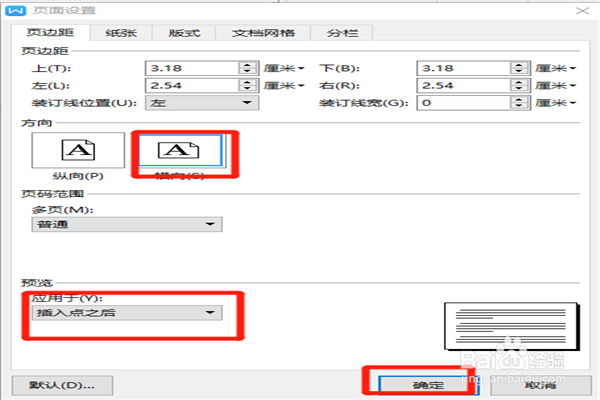Decrease the 下(B) bottom margin value
The height and width of the screenshot is (400, 600).
519,72
